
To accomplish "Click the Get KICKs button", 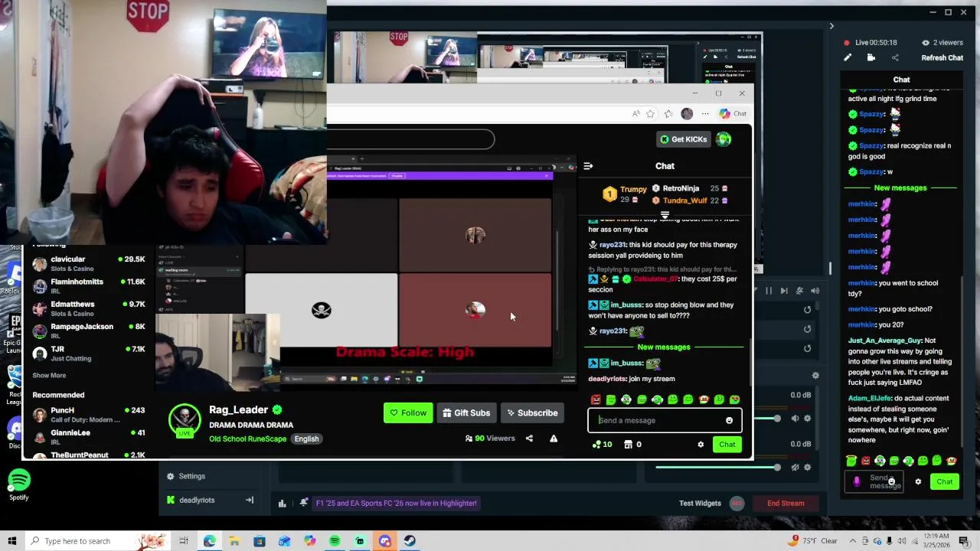I will pos(684,139).
